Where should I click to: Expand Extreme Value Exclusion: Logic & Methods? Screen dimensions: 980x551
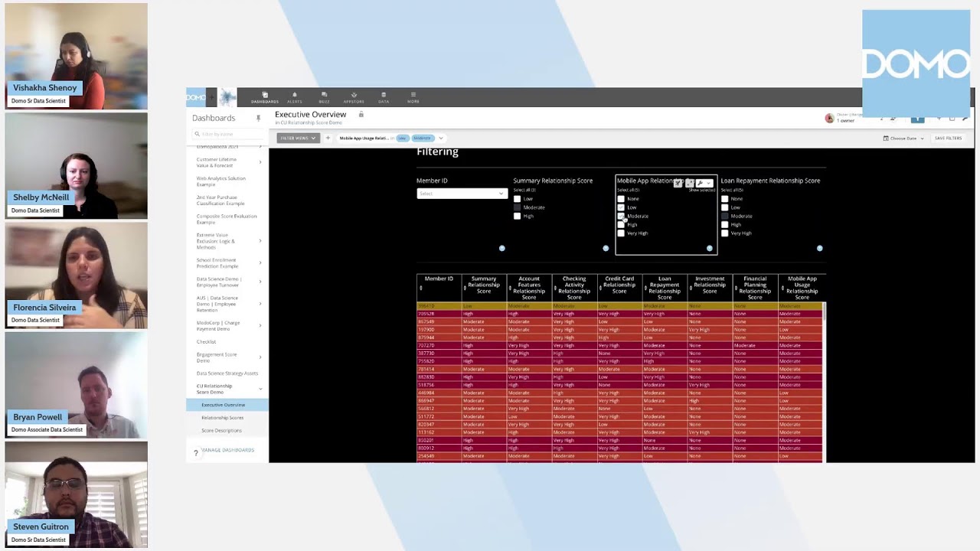[x=260, y=241]
